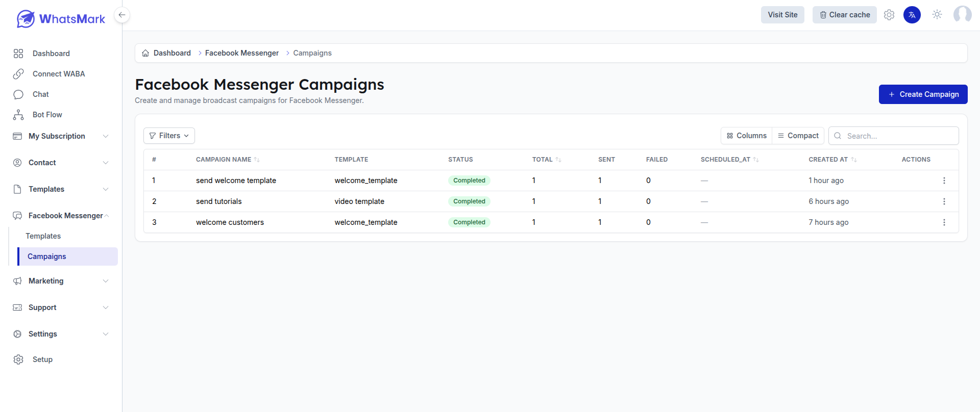Click 'video template' cell
The height and width of the screenshot is (412, 980).
(x=359, y=201)
